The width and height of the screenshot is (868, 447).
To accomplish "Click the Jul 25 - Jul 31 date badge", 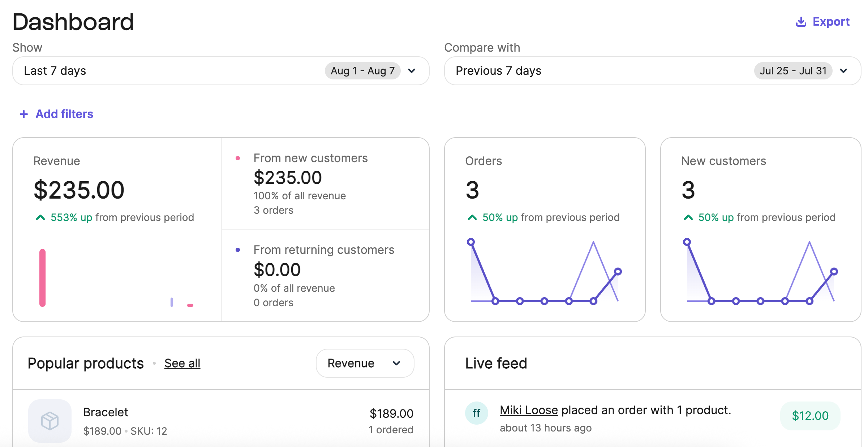I will point(793,71).
